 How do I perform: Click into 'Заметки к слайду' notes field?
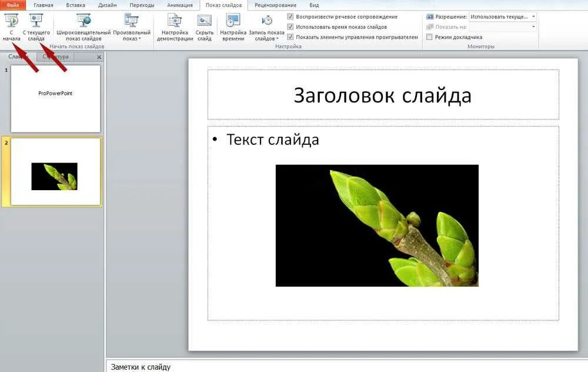[x=347, y=366]
